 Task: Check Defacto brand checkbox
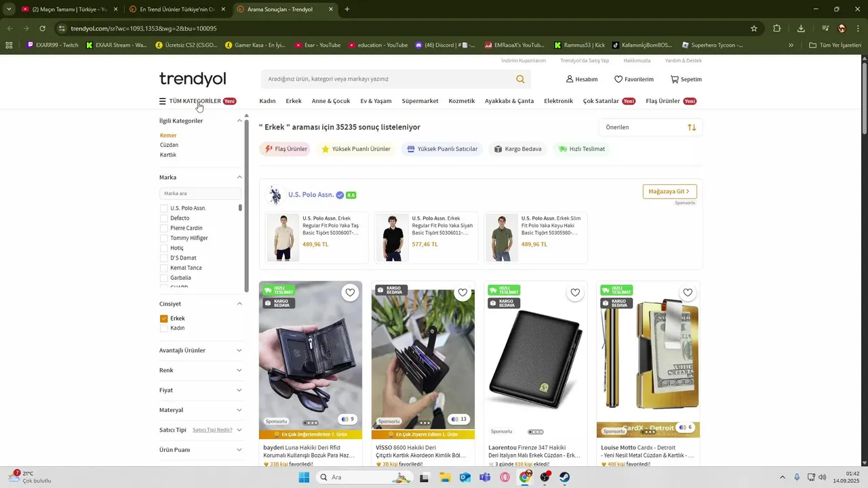pos(163,218)
